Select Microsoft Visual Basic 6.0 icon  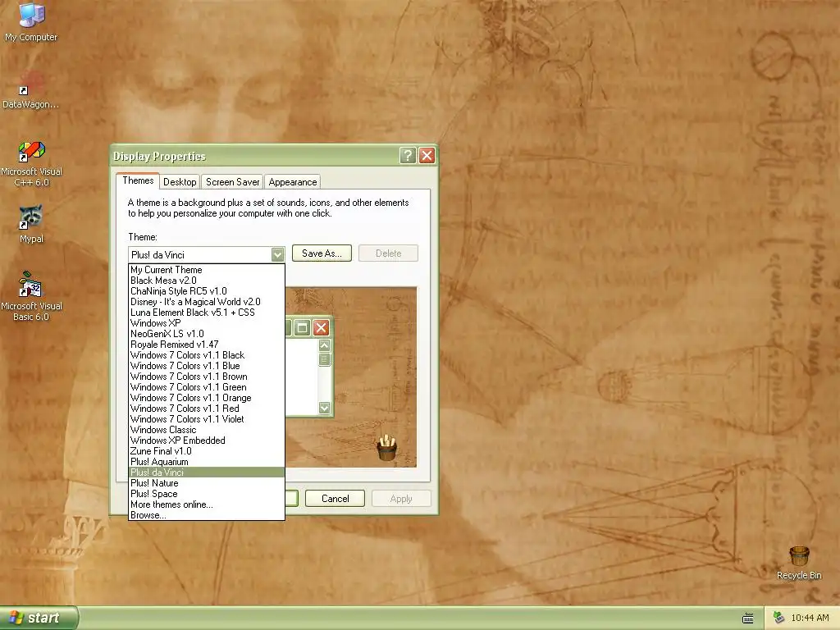pyautogui.click(x=31, y=296)
